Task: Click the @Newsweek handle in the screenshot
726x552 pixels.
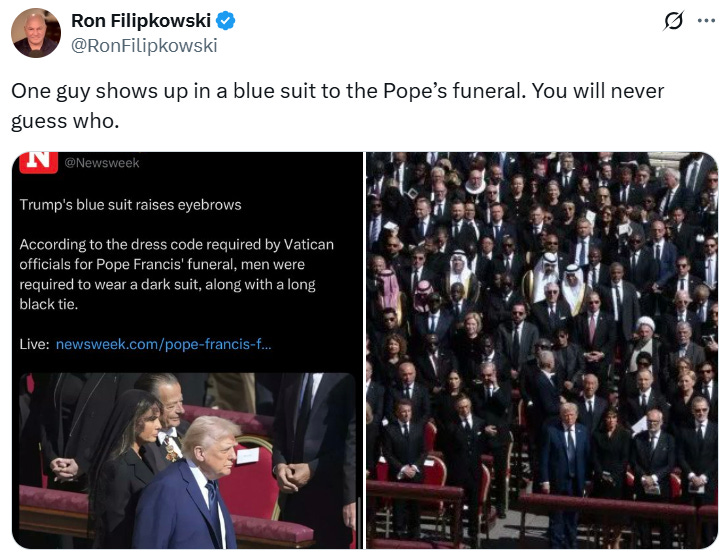Action: pos(102,163)
